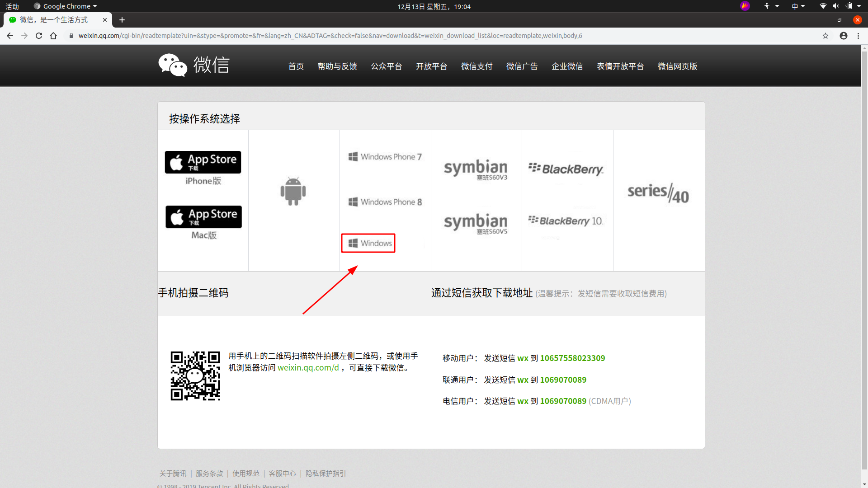
Task: View site info via the lock icon
Action: (x=71, y=36)
